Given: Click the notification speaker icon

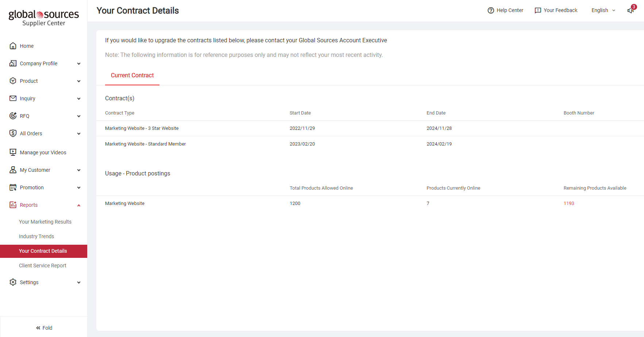Looking at the screenshot, I should [630, 11].
